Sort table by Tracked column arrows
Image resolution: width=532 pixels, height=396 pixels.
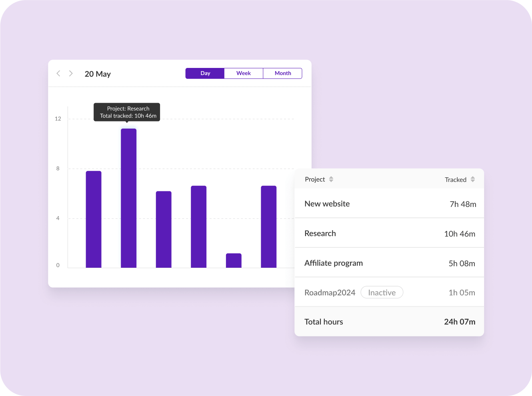point(473,179)
